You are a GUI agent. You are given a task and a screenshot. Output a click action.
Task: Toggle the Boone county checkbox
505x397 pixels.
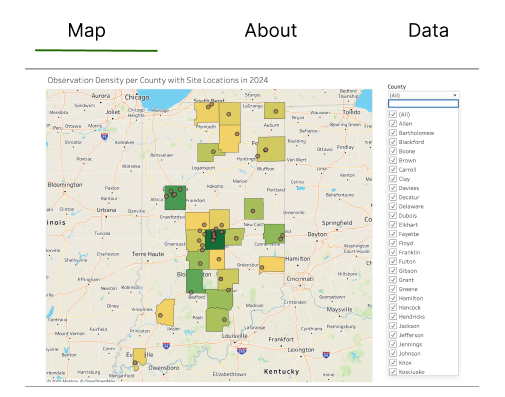[393, 151]
